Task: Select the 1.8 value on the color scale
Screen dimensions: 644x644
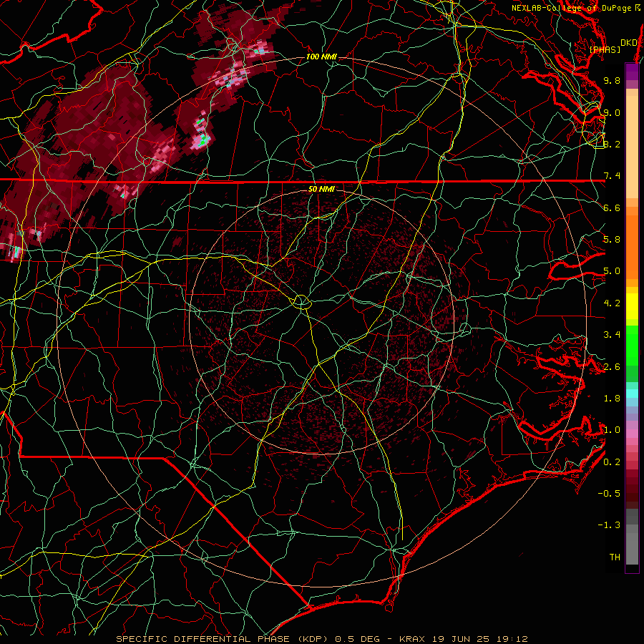Action: point(612,399)
